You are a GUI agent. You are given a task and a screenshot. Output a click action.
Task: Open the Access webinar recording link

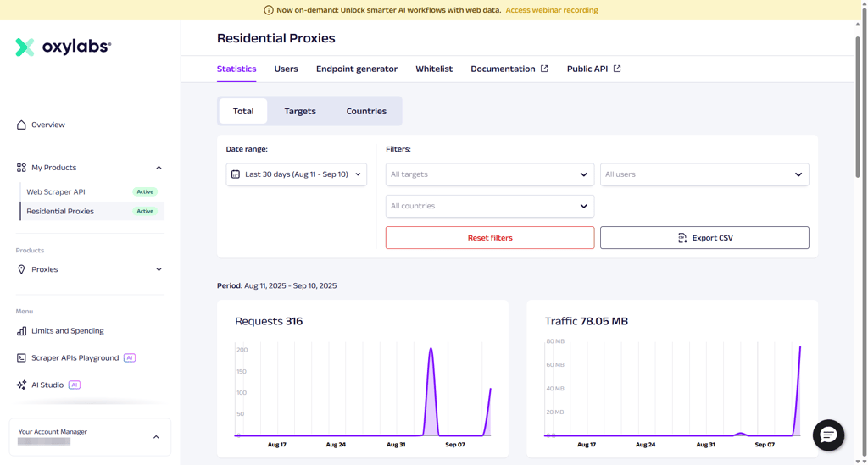tap(551, 10)
